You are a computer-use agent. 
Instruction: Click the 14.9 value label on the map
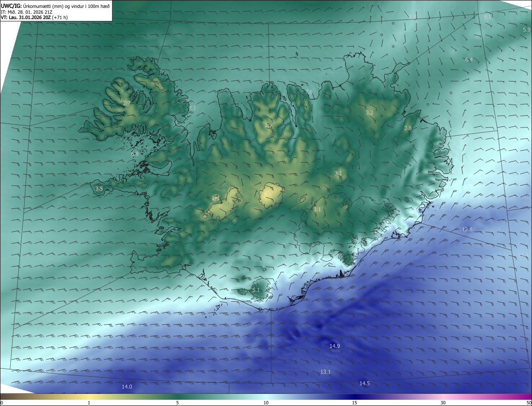335,346
